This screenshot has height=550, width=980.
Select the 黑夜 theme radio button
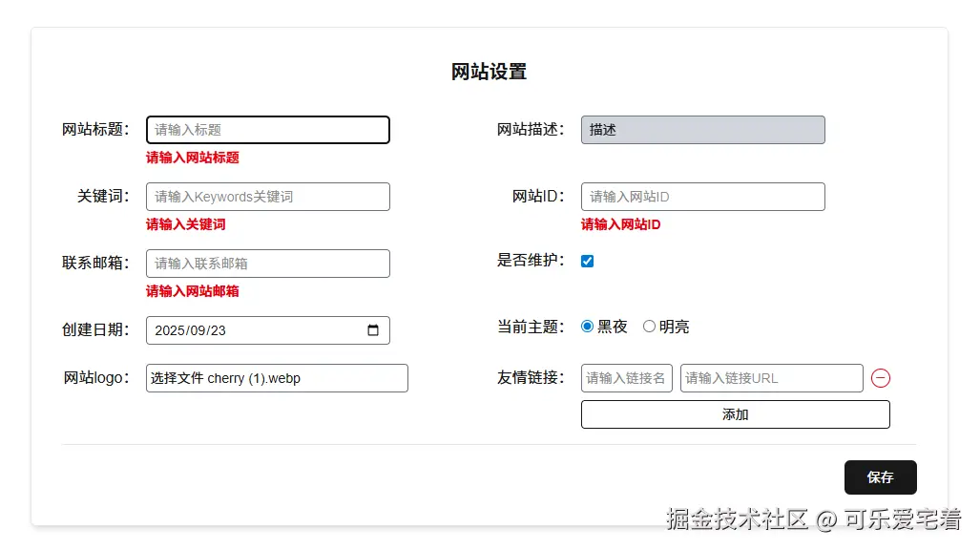pos(588,327)
